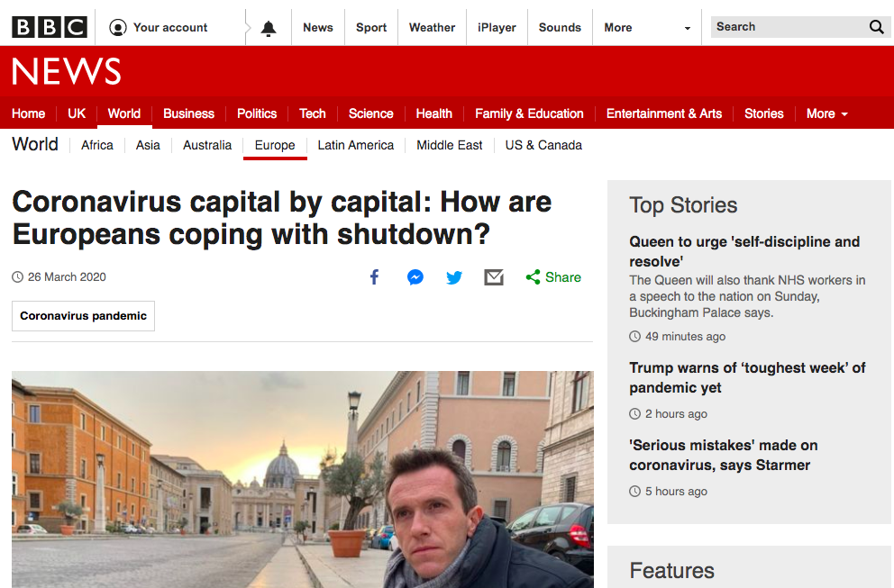Image resolution: width=894 pixels, height=588 pixels.
Task: Share article via Messenger icon
Action: click(415, 277)
